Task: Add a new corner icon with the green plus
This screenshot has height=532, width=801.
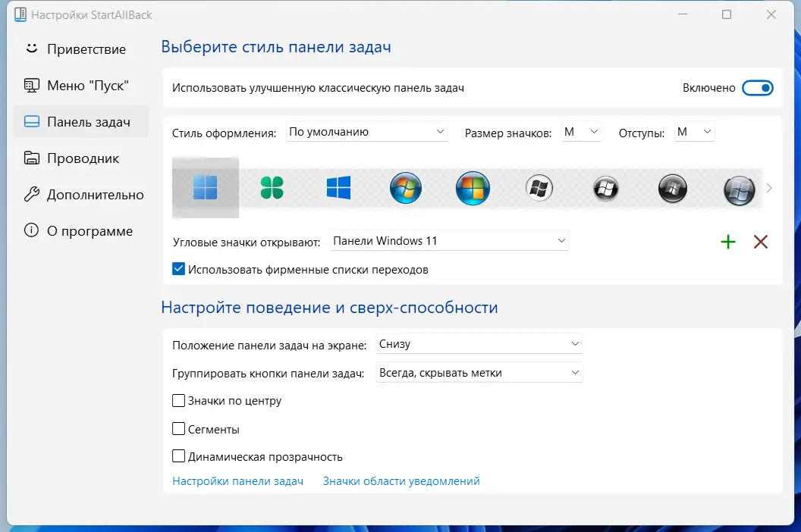Action: coord(728,242)
